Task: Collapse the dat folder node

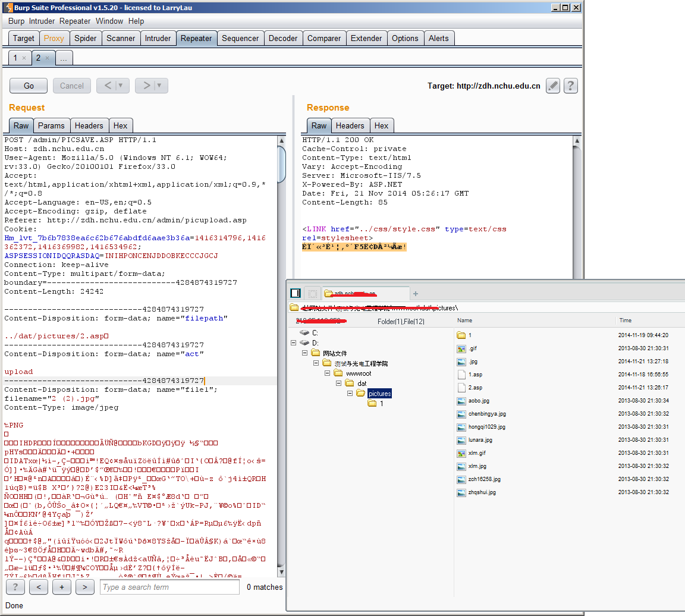Action: point(338,383)
